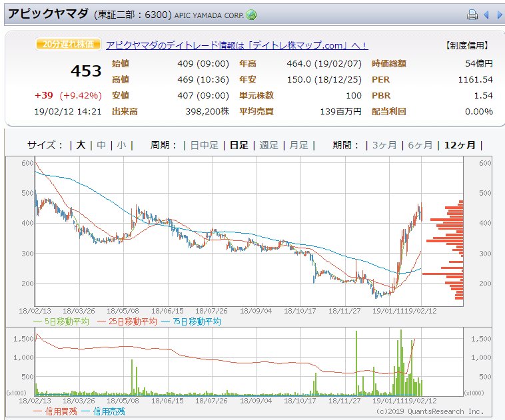Screen dimensions: 505x420
Task: Click the 18/10/17 date on the price chart axis
Action: 300,311
